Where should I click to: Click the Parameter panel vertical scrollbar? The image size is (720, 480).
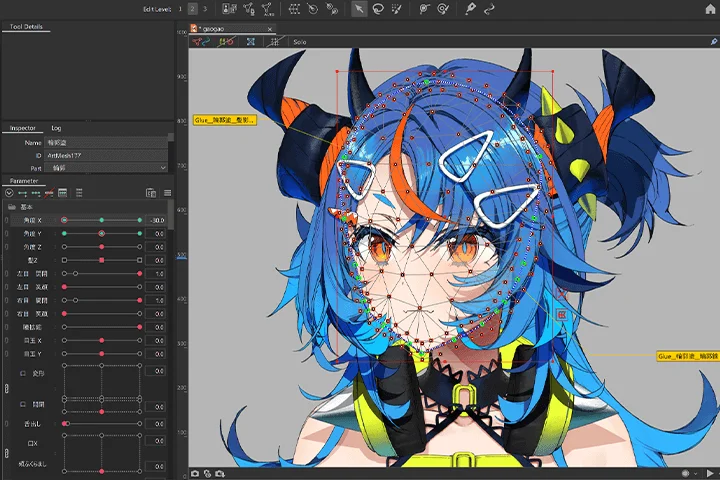click(170, 214)
